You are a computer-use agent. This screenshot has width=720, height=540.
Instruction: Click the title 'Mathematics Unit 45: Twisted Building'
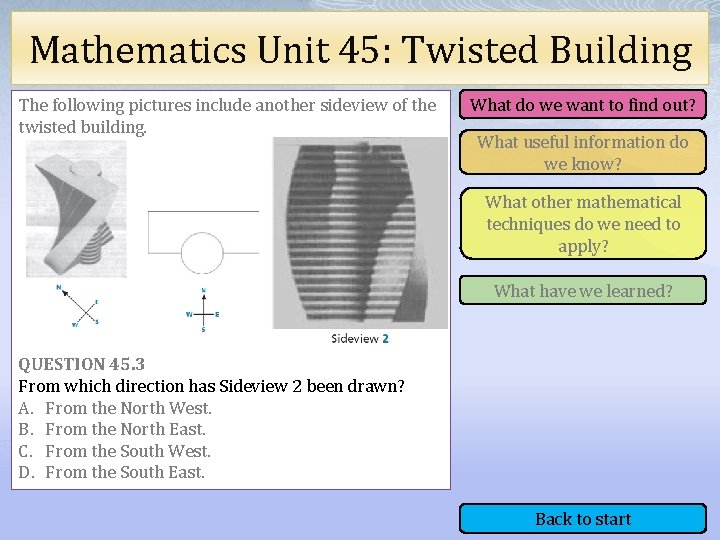[x=361, y=50]
